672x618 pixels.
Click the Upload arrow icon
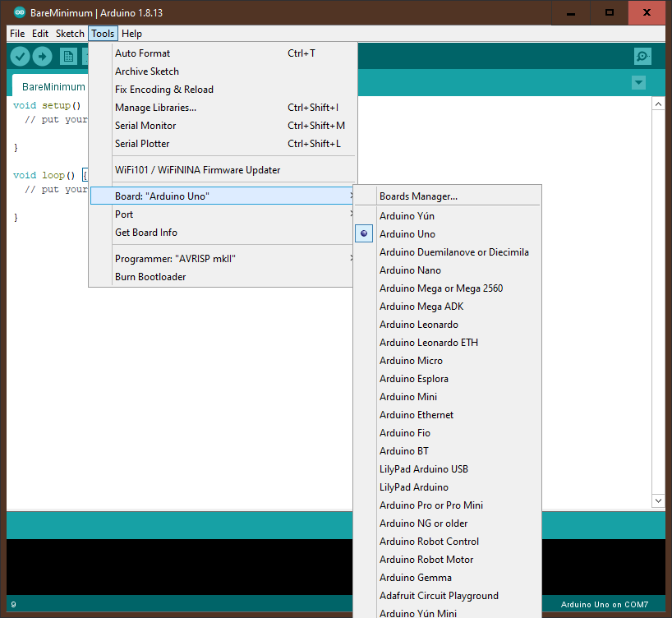tap(42, 57)
